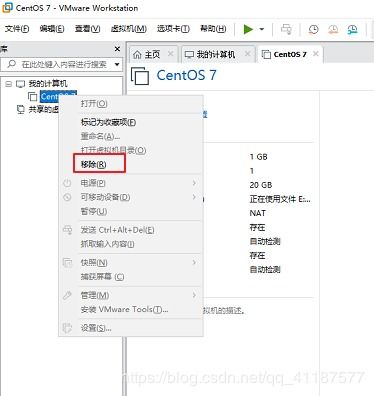Open the 编辑(E) menu
374x396 pixels.
tap(52, 29)
